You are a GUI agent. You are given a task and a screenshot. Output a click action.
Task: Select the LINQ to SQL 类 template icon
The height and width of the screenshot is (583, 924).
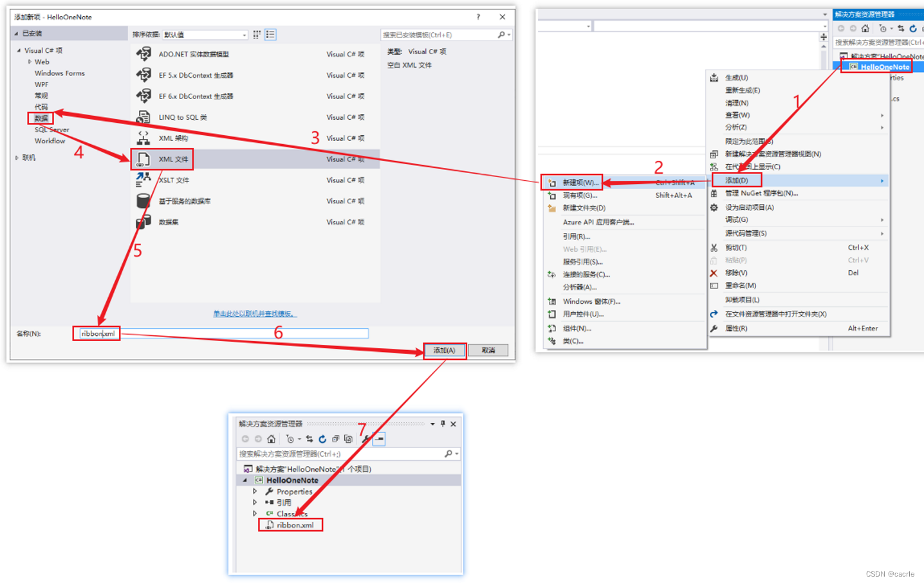point(143,117)
